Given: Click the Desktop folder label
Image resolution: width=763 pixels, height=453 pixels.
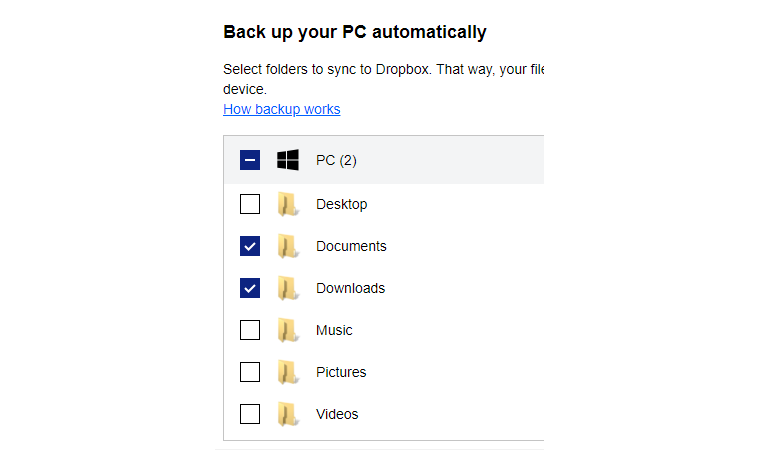Looking at the screenshot, I should (x=341, y=204).
